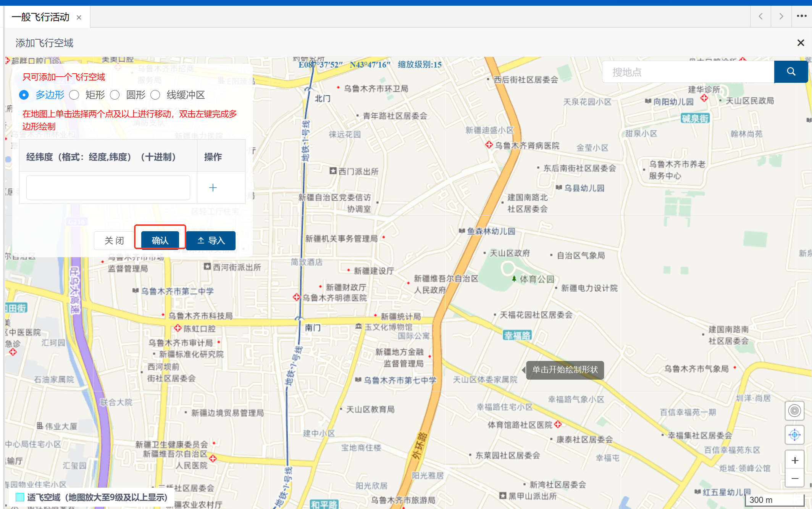Click the 和平路 road label
Screen dimensions: 812x509
[324, 504]
